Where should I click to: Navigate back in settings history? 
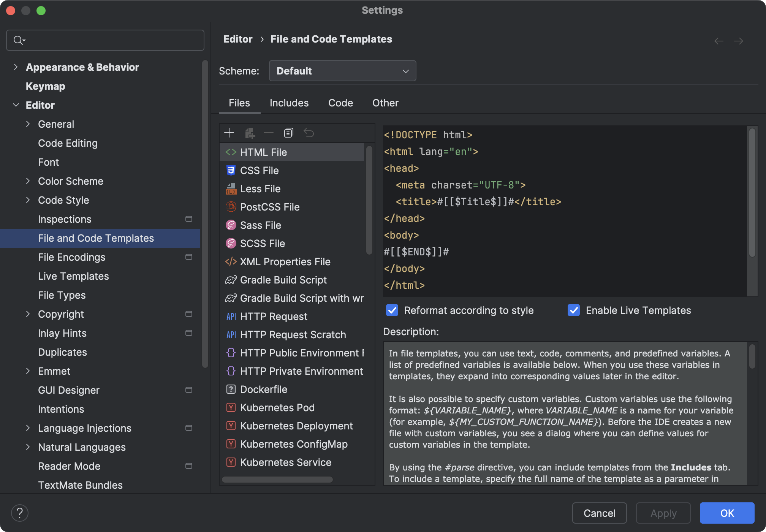pyautogui.click(x=719, y=41)
